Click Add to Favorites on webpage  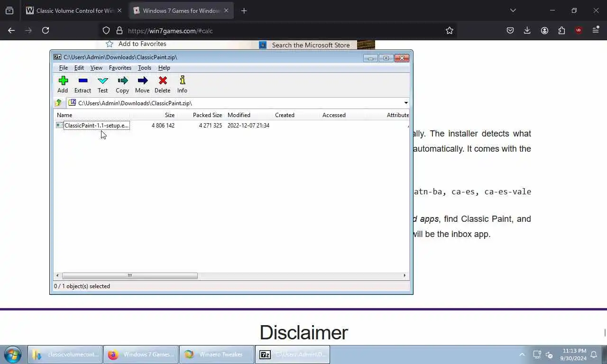(136, 44)
